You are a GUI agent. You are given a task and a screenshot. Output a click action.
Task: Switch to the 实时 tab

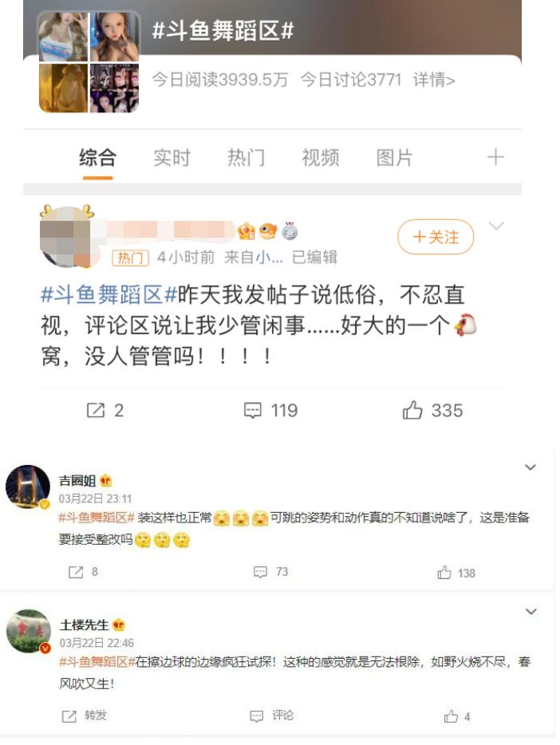click(x=172, y=157)
